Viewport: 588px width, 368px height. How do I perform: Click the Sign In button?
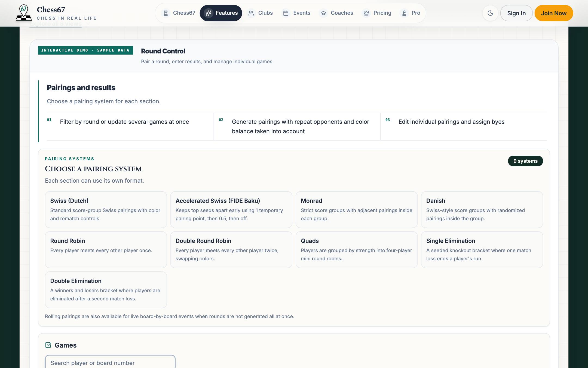(x=516, y=13)
